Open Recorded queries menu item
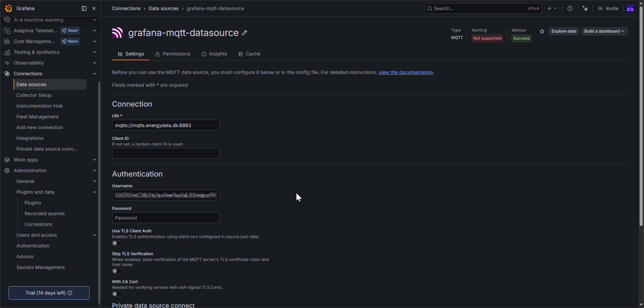 44,214
